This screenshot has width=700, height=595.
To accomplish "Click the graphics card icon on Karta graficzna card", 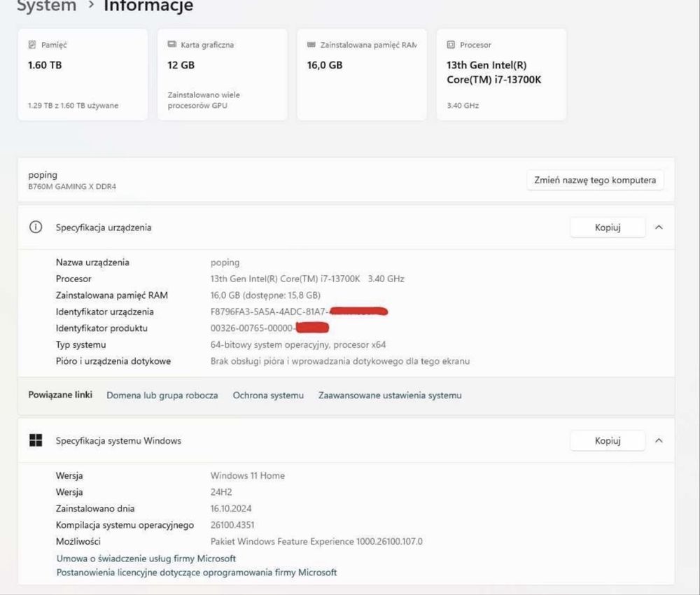I will (x=172, y=44).
